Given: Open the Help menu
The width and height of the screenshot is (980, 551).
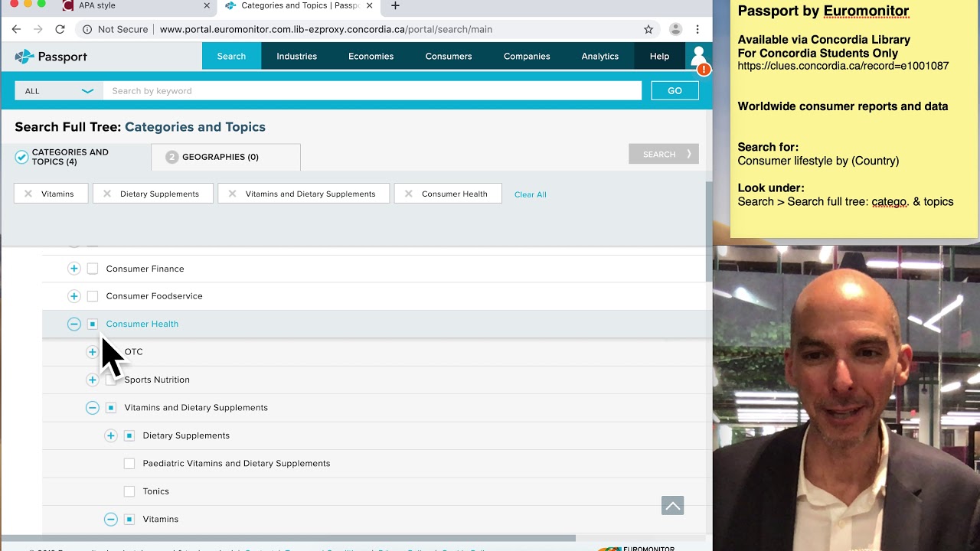Looking at the screenshot, I should (x=659, y=56).
